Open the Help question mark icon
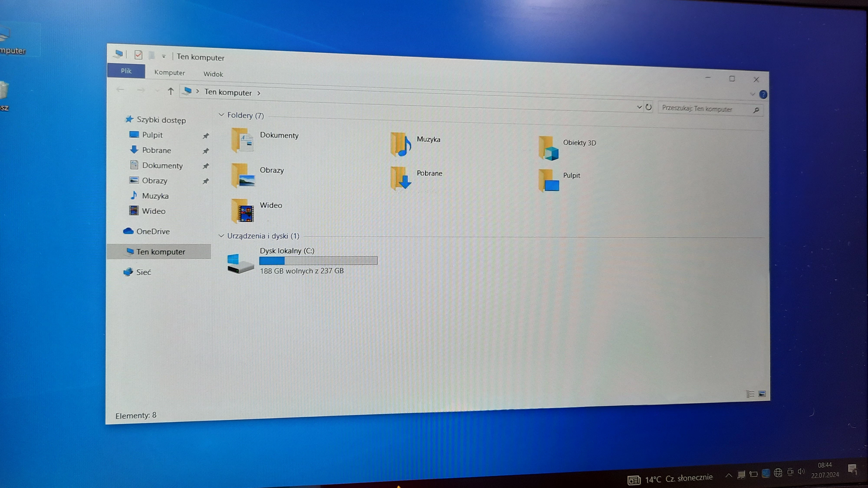Viewport: 868px width, 488px height. (763, 95)
